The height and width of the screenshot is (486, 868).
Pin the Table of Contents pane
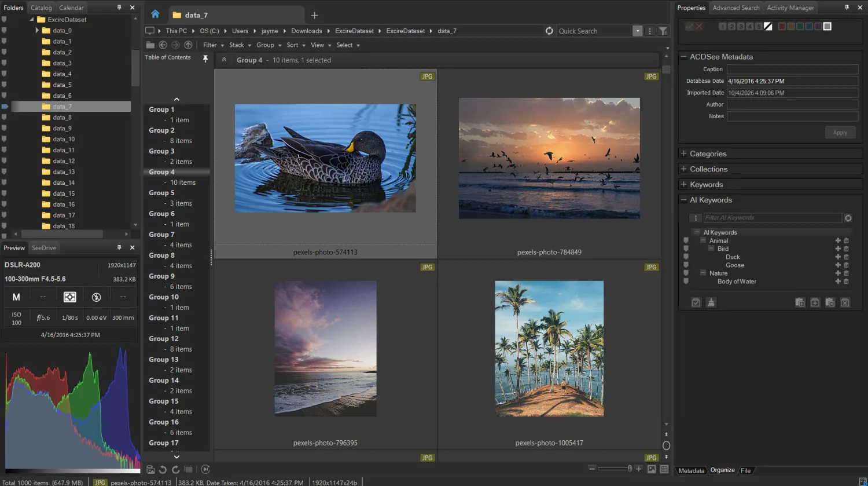tap(205, 59)
